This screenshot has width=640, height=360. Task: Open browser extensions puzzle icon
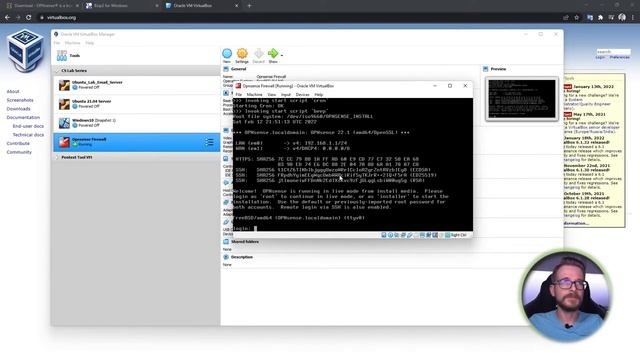pyautogui.click(x=600, y=18)
